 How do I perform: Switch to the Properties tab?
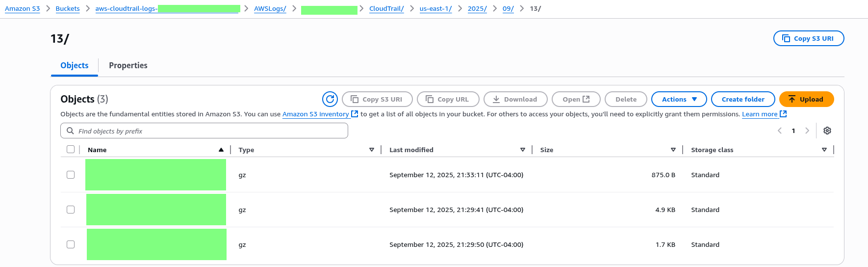(x=128, y=65)
